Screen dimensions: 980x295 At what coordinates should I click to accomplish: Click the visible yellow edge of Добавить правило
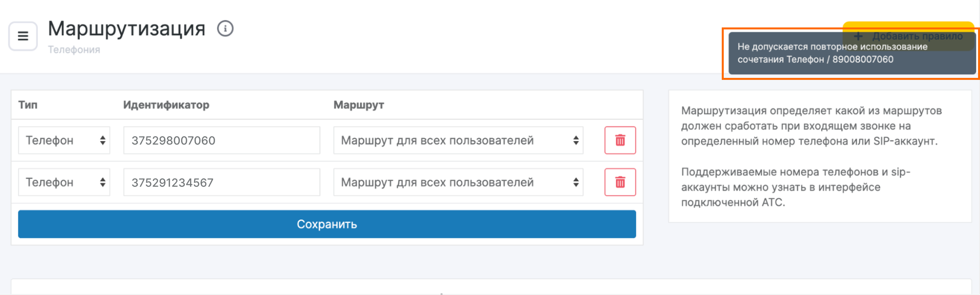pos(907,25)
